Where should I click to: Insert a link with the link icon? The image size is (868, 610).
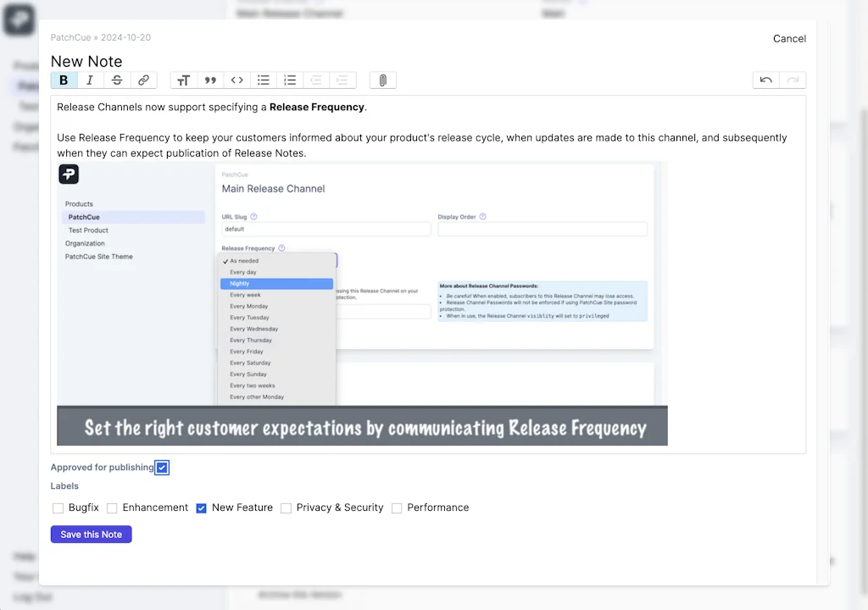pyautogui.click(x=143, y=80)
